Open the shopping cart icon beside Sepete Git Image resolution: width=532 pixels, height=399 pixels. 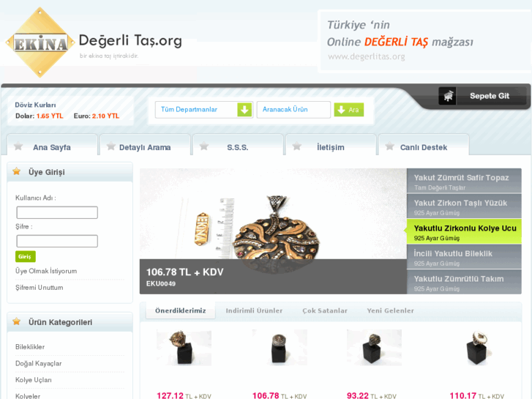[x=448, y=96]
